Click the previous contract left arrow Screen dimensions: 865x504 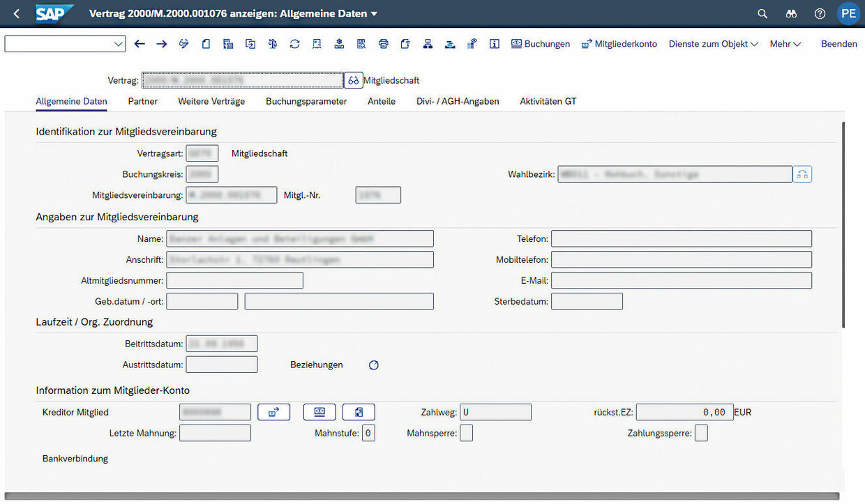pos(140,44)
